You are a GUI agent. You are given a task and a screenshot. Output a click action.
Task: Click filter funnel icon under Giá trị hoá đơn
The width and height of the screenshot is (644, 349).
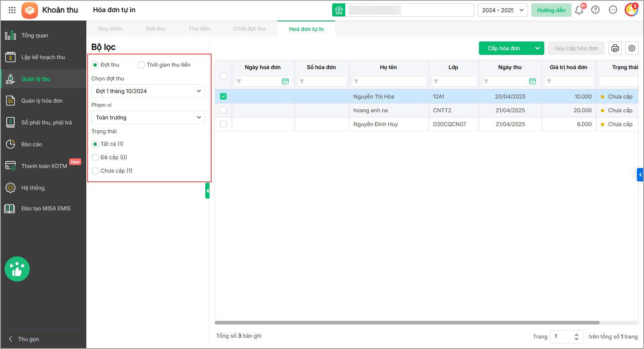(x=549, y=81)
